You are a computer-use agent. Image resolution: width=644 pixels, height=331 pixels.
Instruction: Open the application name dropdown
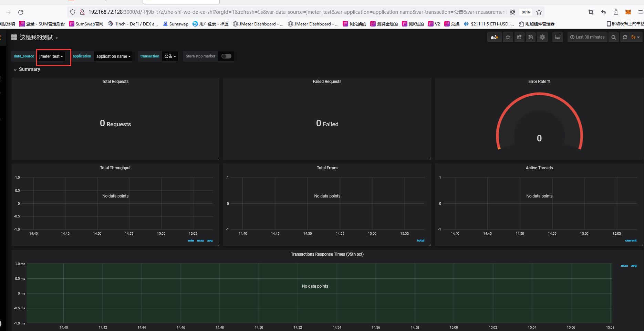coord(113,56)
